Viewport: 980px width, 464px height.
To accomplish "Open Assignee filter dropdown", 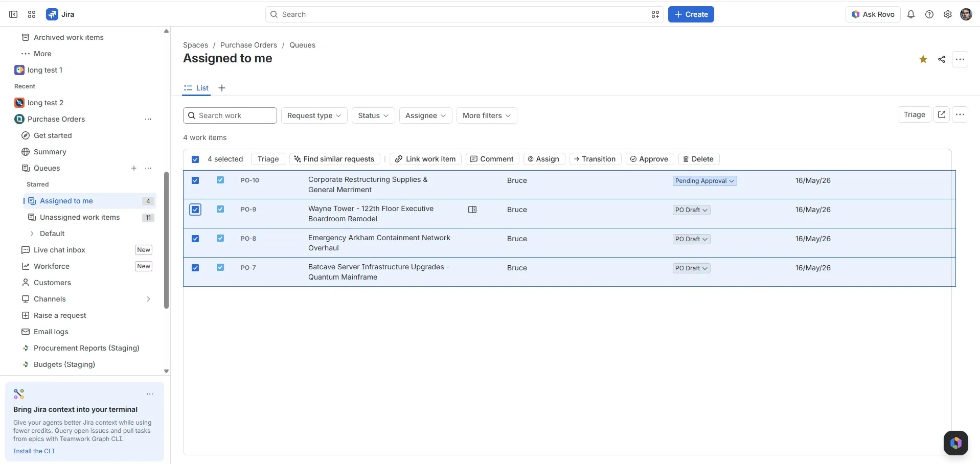I will pos(426,115).
